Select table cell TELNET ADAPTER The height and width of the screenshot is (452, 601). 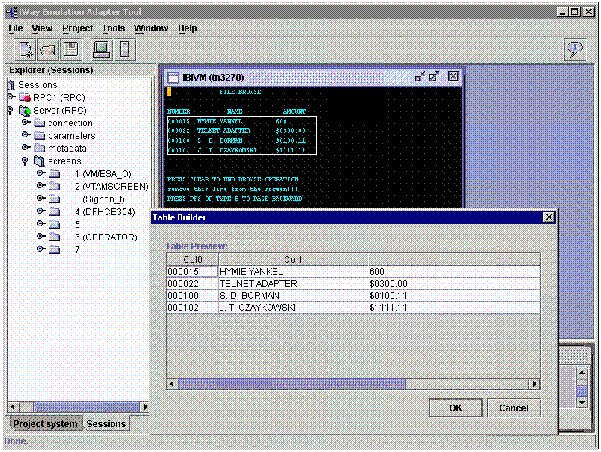pyautogui.click(x=293, y=284)
